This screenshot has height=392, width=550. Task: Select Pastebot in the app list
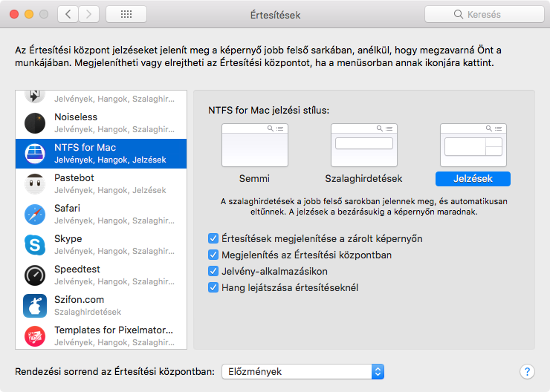click(x=101, y=184)
